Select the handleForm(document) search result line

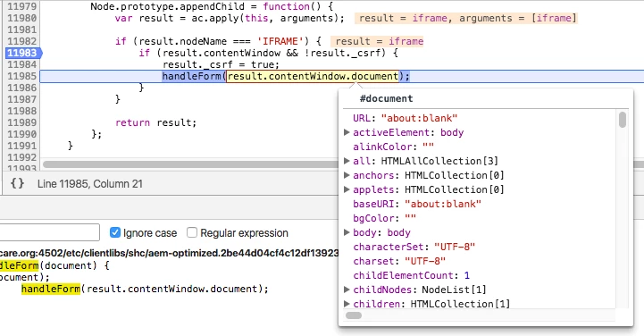click(x=54, y=265)
